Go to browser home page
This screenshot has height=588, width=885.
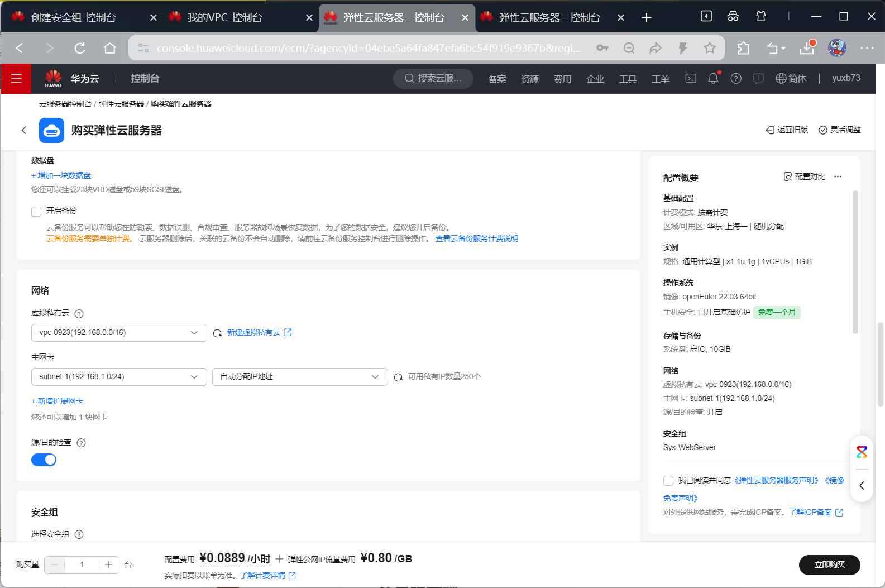click(110, 48)
